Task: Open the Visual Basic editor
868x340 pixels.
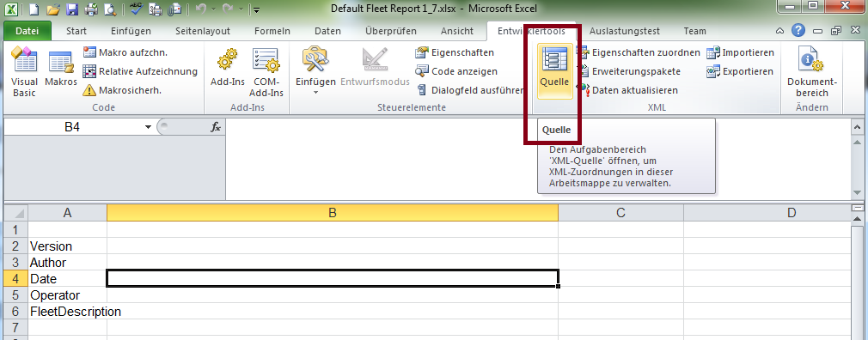Action: pos(24,73)
